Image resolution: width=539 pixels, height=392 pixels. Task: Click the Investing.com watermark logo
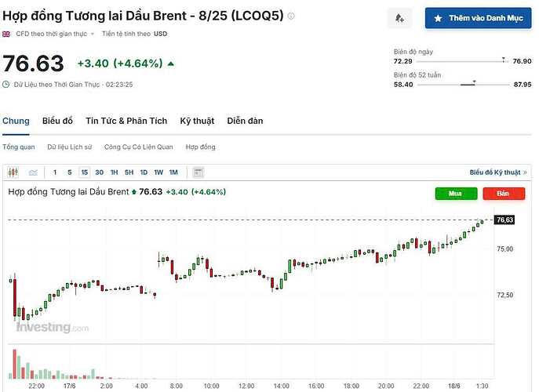coord(53,328)
